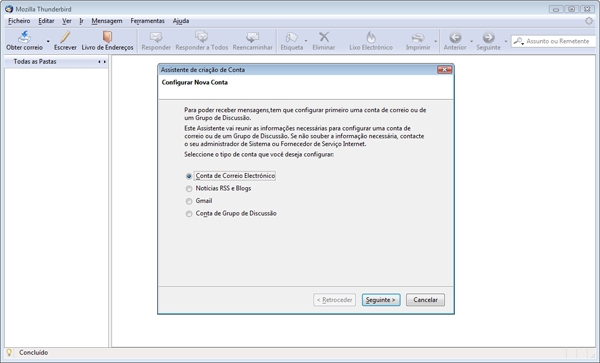Close the Assistente de criação de Conta dialog
The height and width of the screenshot is (363, 600).
(444, 70)
